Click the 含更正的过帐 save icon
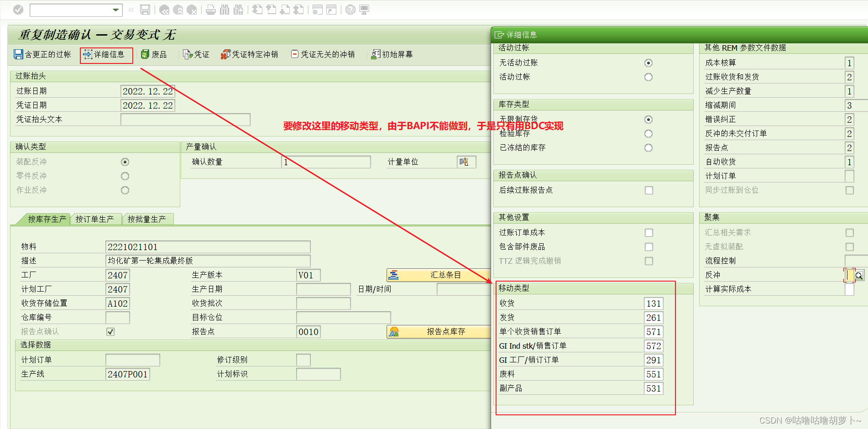This screenshot has height=429, width=868. click(x=18, y=54)
